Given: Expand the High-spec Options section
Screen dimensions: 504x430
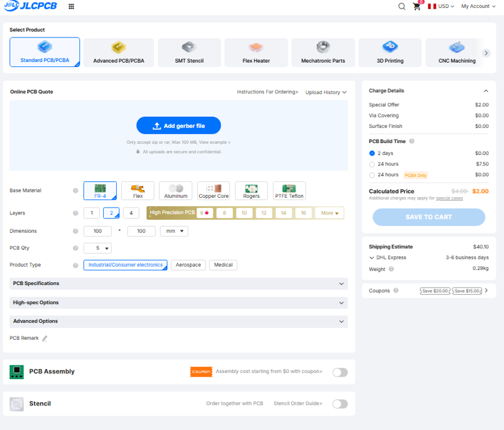Looking at the screenshot, I should click(179, 303).
